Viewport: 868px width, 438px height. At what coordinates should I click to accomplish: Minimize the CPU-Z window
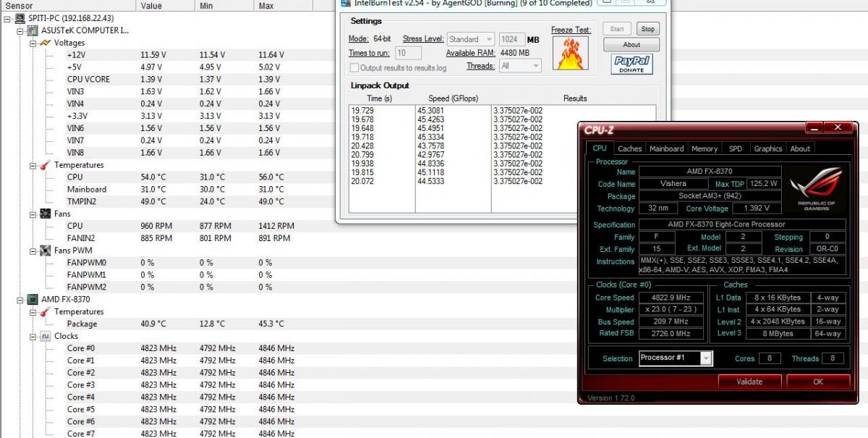point(814,128)
